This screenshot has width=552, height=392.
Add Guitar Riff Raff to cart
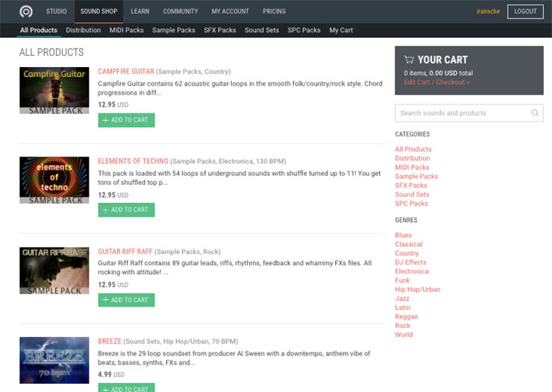pos(126,300)
